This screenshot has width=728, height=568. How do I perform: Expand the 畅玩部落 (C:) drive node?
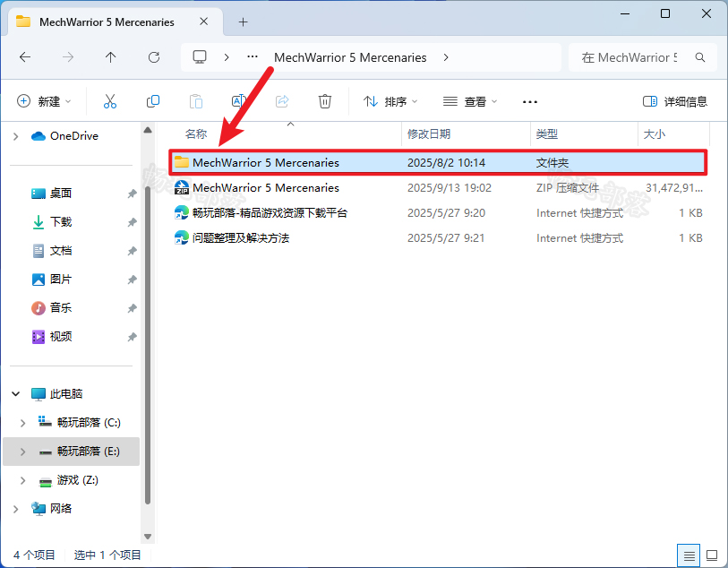coord(22,423)
